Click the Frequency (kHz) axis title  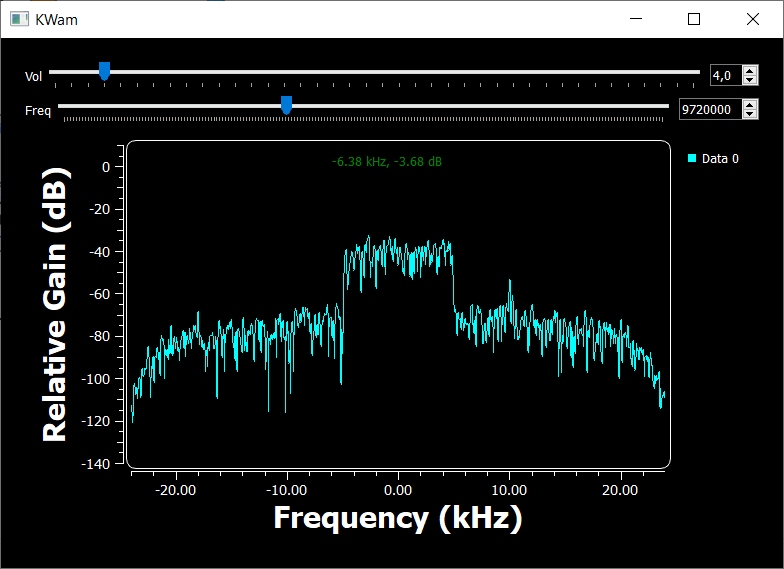click(x=397, y=518)
